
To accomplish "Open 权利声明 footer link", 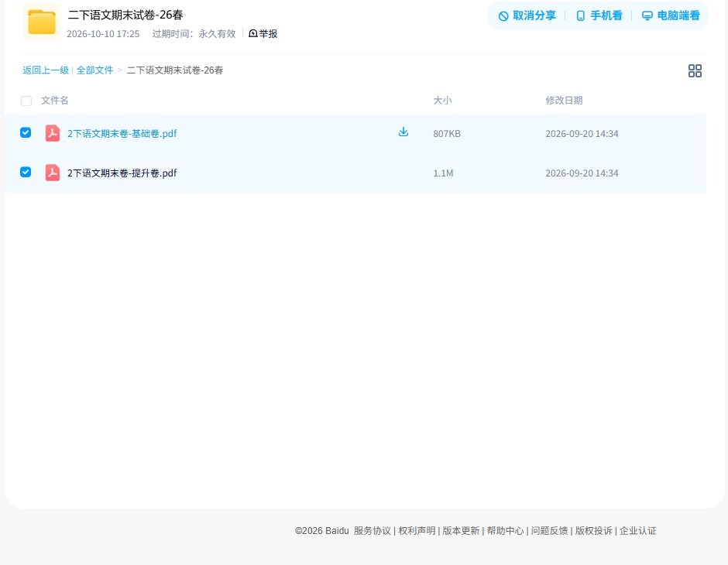I will coord(417,531).
